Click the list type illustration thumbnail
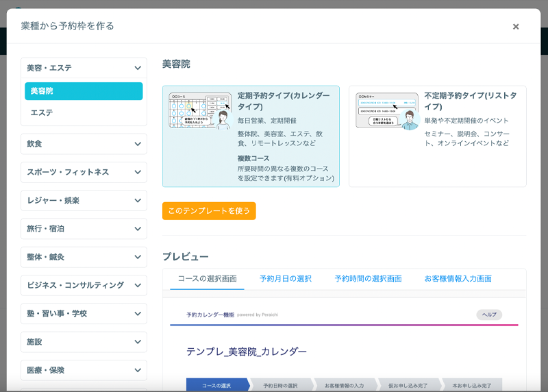This screenshot has height=392, width=548. pyautogui.click(x=387, y=111)
